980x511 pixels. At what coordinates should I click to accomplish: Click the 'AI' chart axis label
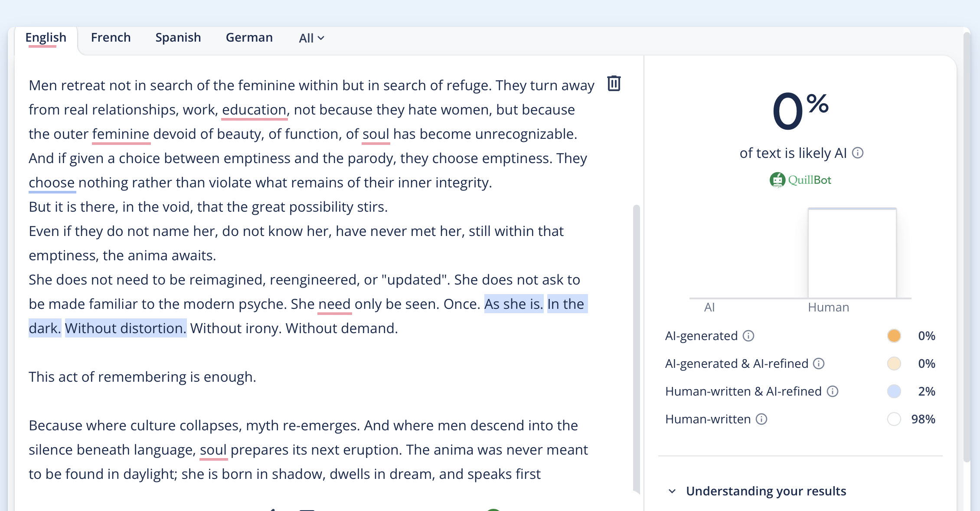click(x=709, y=308)
